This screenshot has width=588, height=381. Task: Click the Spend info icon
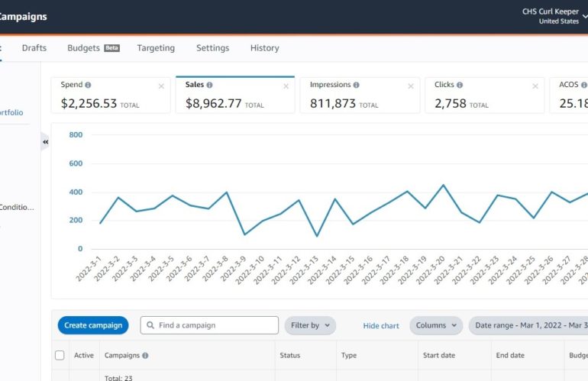coord(88,86)
